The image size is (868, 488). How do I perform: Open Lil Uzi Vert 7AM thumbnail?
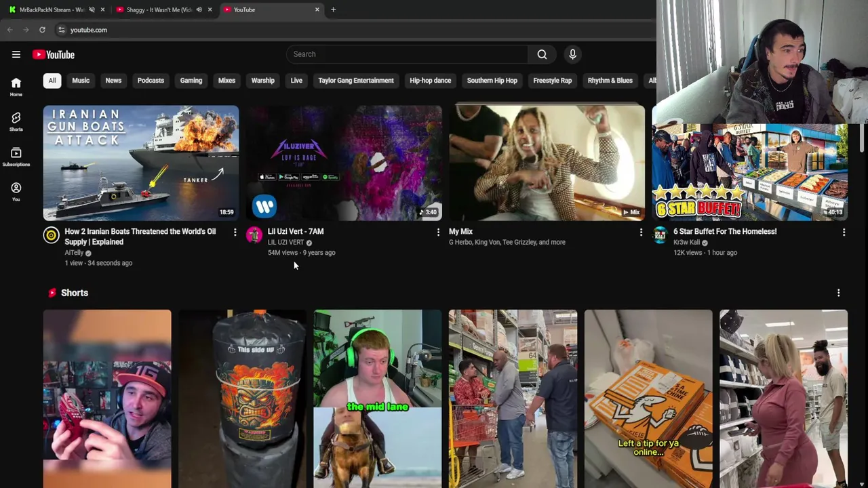(x=344, y=163)
